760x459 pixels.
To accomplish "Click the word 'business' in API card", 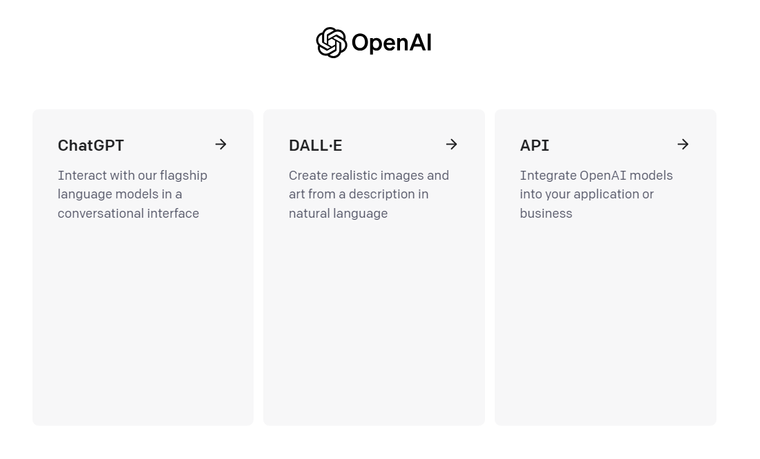I will pyautogui.click(x=546, y=213).
